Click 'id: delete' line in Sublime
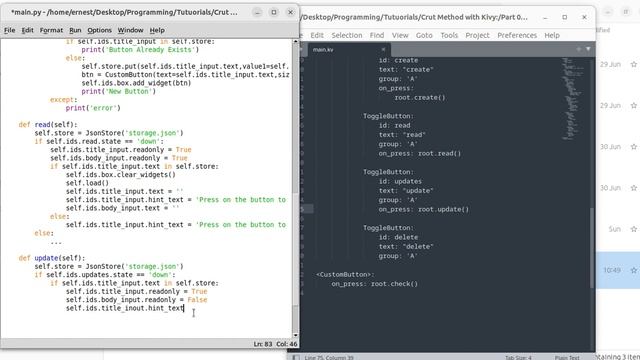640x360 pixels. click(x=398, y=237)
